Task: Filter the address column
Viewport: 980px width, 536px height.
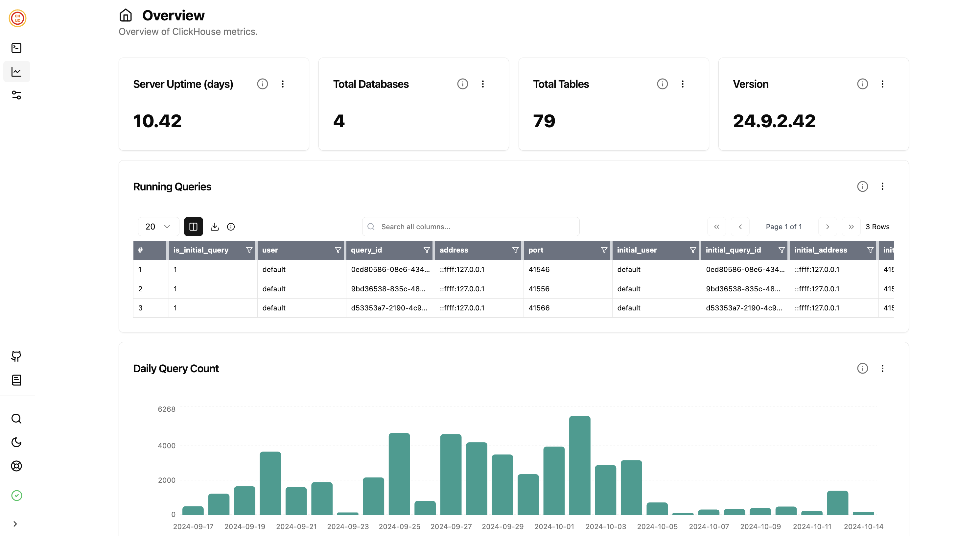Action: 515,250
